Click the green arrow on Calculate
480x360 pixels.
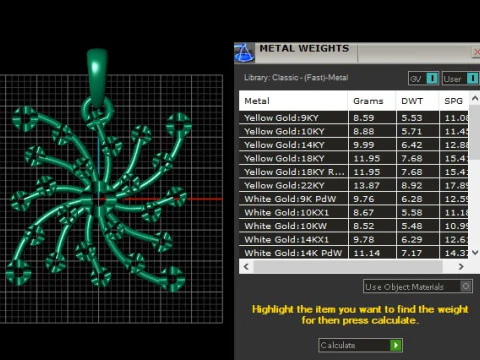tap(396, 345)
